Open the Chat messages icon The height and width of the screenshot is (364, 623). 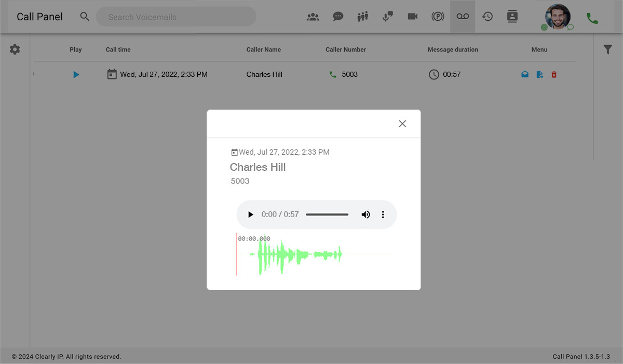338,17
